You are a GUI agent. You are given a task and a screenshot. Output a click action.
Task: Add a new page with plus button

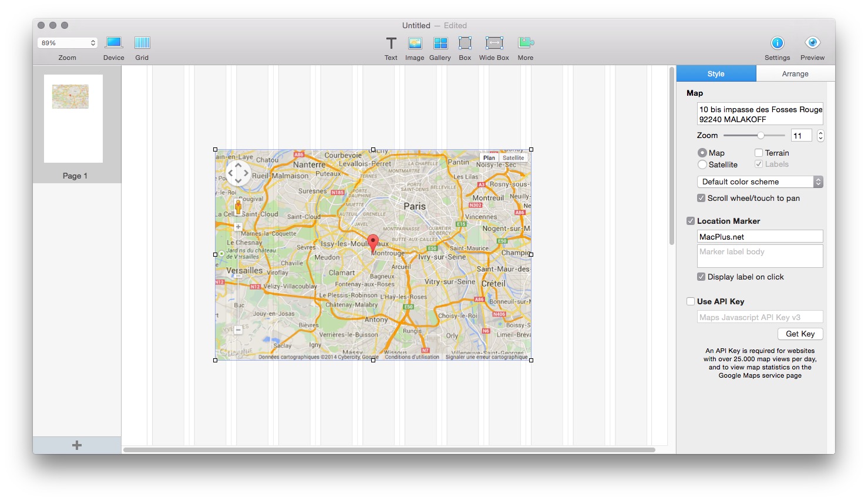(x=77, y=445)
